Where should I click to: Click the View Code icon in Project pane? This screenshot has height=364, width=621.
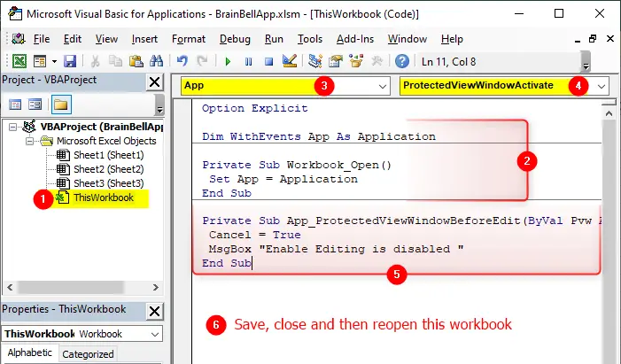tap(15, 105)
